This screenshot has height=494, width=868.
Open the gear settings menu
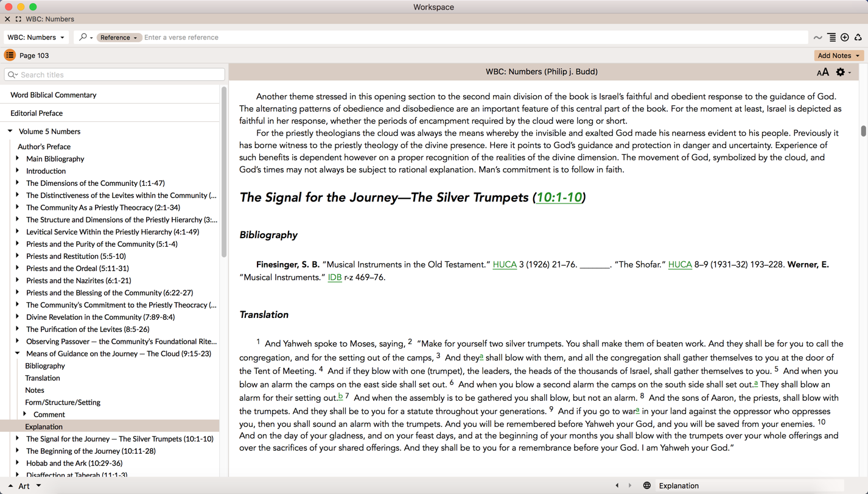841,72
